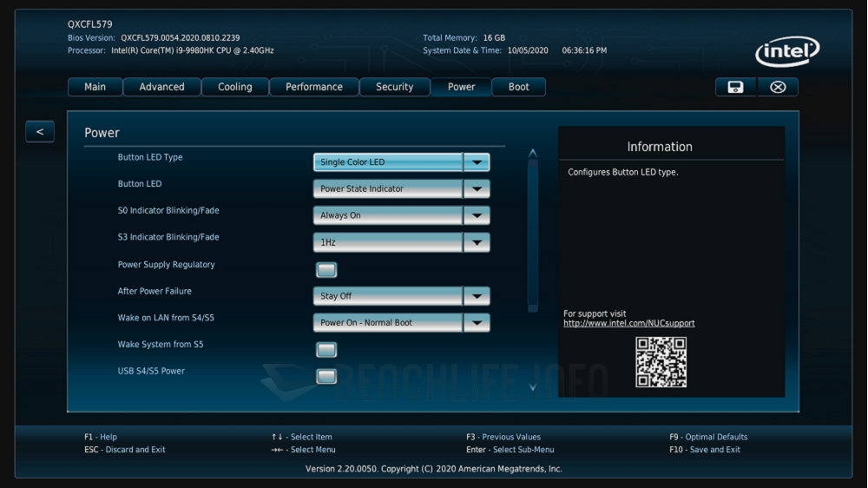Click the QXCFL579 model name
The height and width of the screenshot is (488, 868).
pyautogui.click(x=89, y=24)
